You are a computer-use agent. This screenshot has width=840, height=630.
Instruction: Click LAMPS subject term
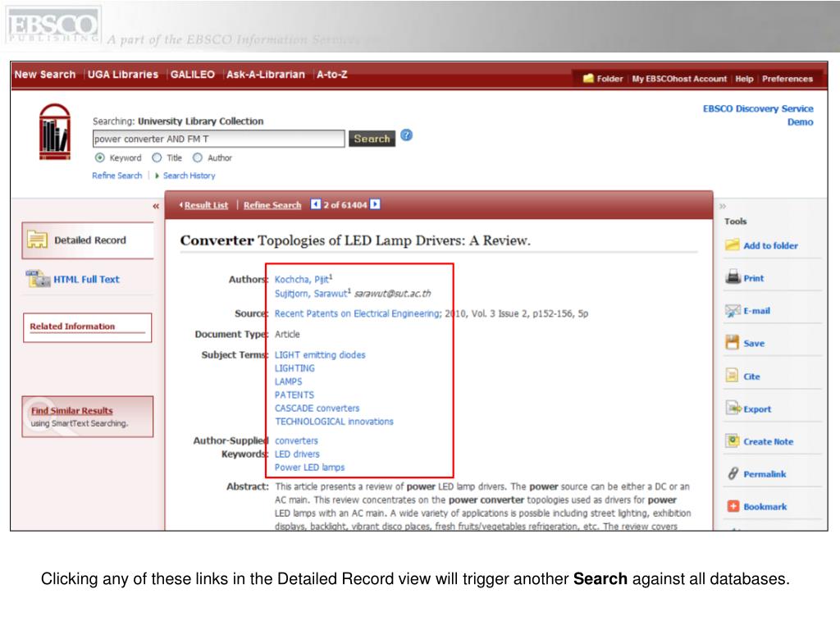tap(288, 381)
